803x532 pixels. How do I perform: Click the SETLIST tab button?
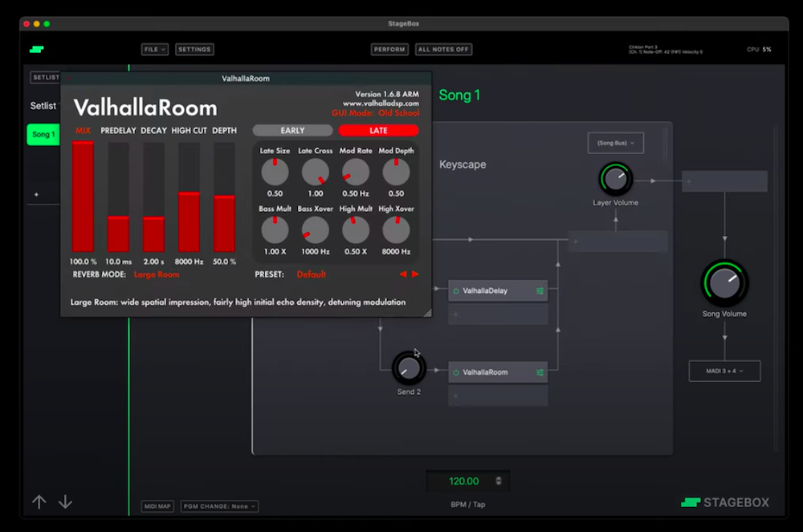click(45, 77)
